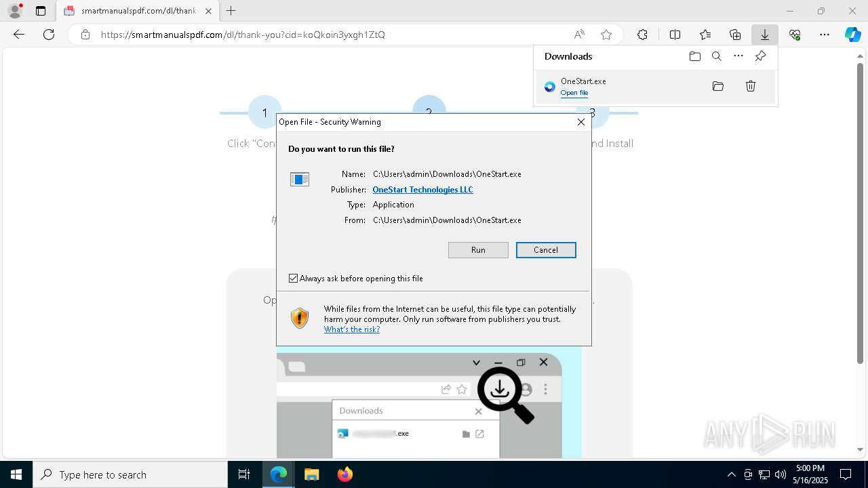Toggle Split screen icon
This screenshot has height=488, width=868.
click(675, 35)
